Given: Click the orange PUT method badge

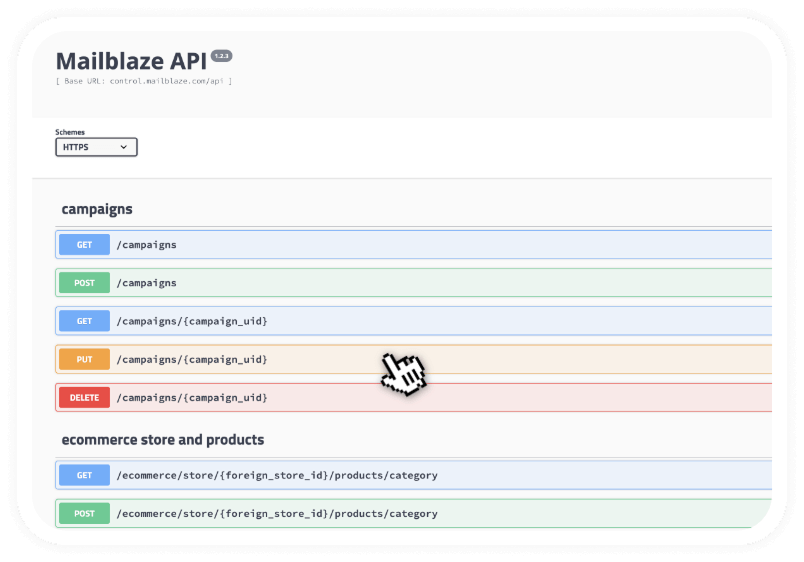Looking at the screenshot, I should (x=85, y=359).
